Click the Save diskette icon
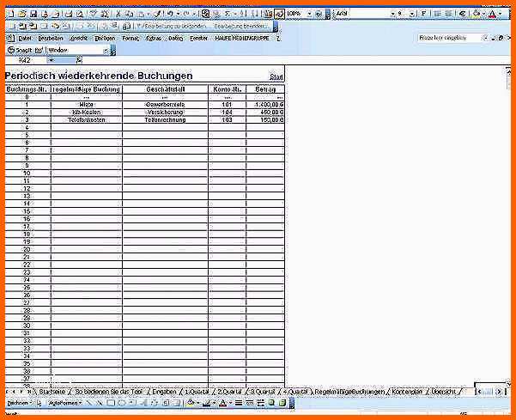Image resolution: width=516 pixels, height=420 pixels. (x=33, y=14)
